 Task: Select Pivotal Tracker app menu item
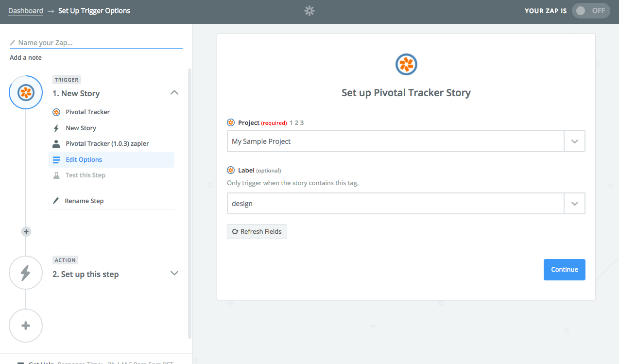click(112, 112)
